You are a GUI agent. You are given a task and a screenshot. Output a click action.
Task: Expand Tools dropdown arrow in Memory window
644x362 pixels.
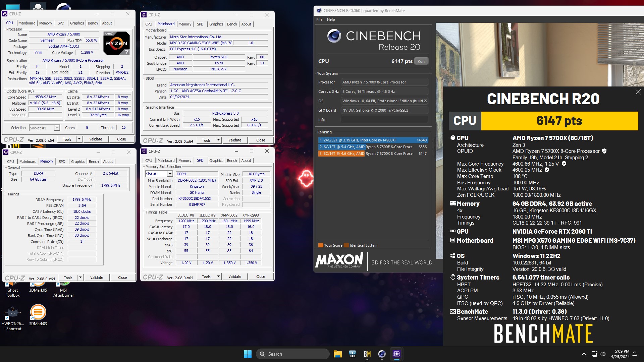pyautogui.click(x=80, y=278)
